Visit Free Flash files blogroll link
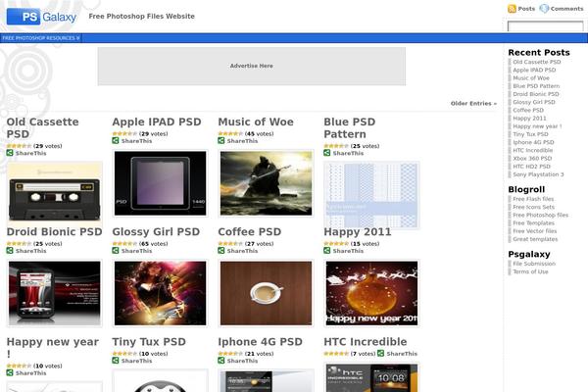The width and height of the screenshot is (588, 392). [x=533, y=199]
